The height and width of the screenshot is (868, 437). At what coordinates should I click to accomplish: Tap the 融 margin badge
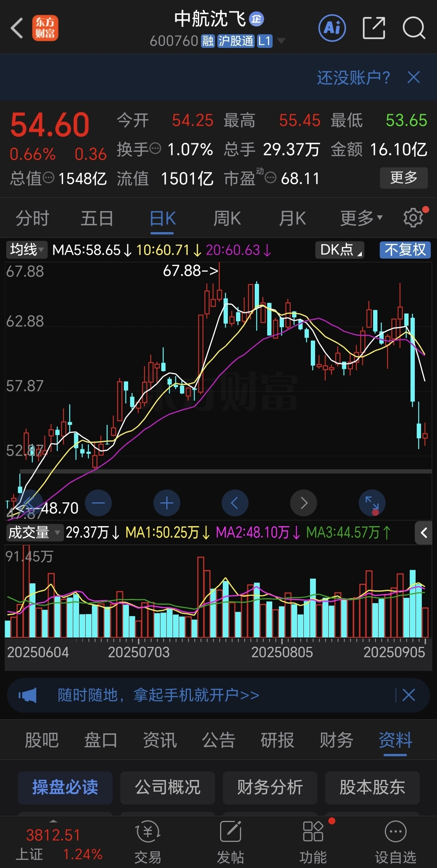(x=208, y=41)
